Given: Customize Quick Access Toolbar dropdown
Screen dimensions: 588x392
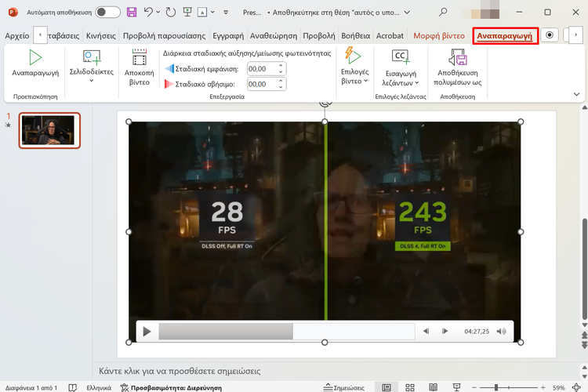Looking at the screenshot, I should coord(226,13).
